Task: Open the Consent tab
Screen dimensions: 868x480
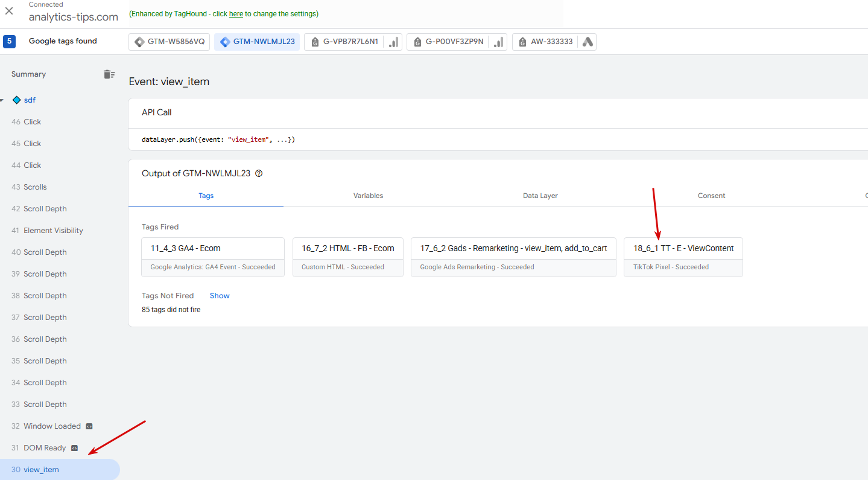Action: coord(712,196)
